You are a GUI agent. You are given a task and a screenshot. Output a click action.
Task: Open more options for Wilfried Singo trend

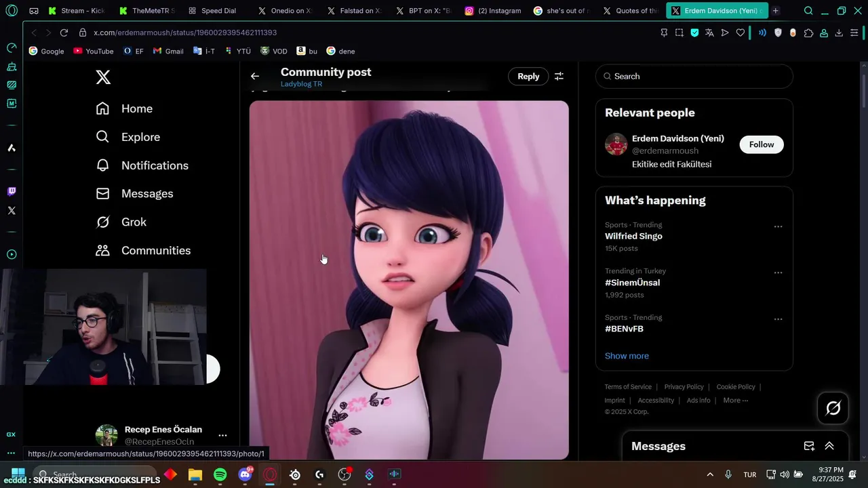778,227
